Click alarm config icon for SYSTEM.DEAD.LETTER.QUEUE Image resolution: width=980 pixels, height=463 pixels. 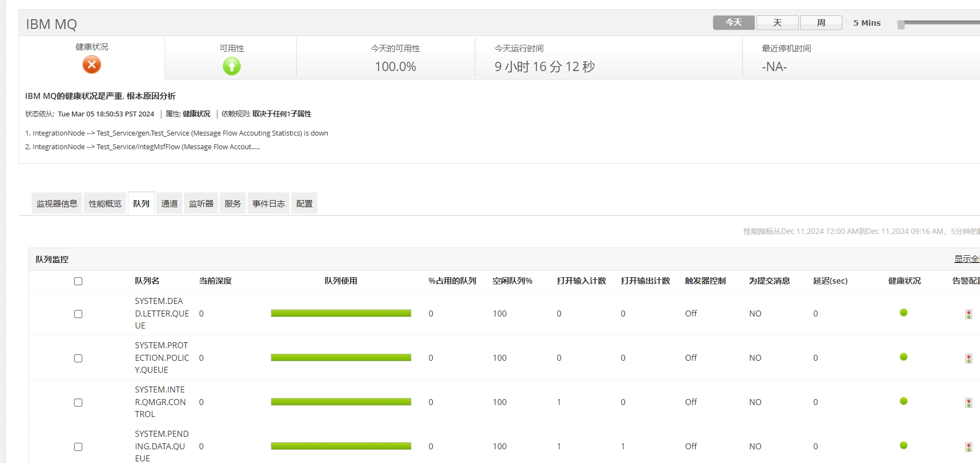point(969,314)
